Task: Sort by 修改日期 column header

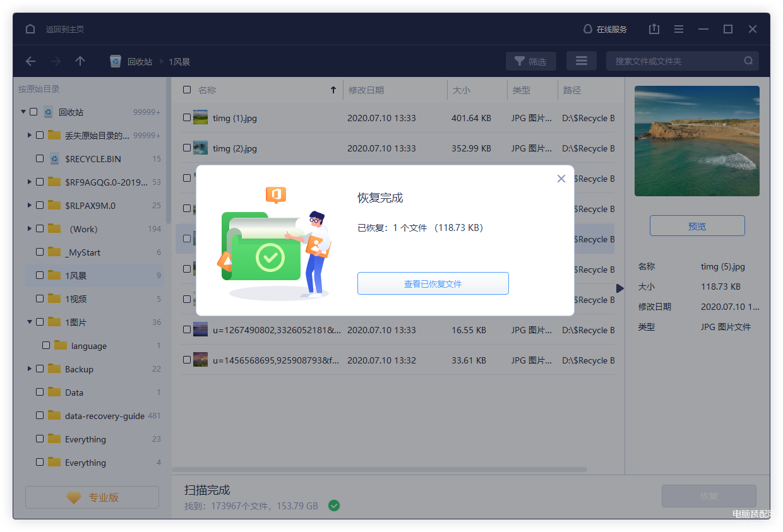Action: click(x=366, y=90)
